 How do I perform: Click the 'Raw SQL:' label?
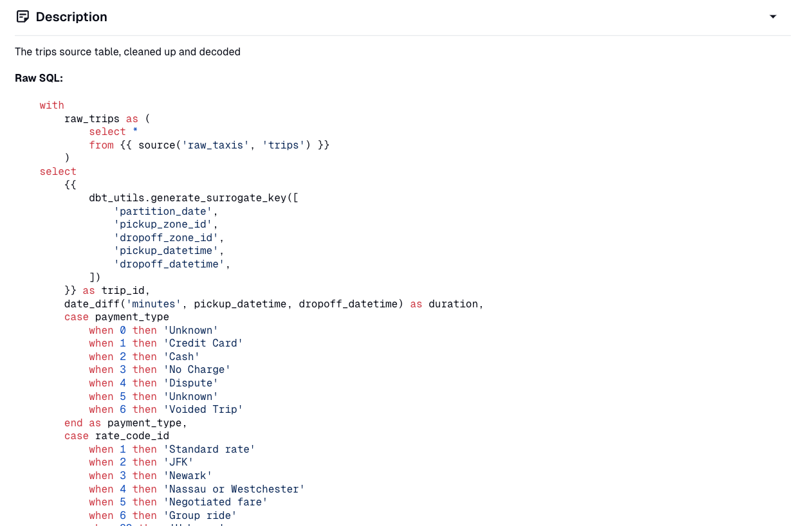coord(38,77)
